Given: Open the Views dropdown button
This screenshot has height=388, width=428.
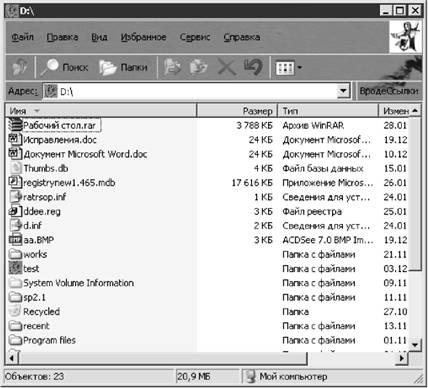Looking at the screenshot, I should pos(289,68).
